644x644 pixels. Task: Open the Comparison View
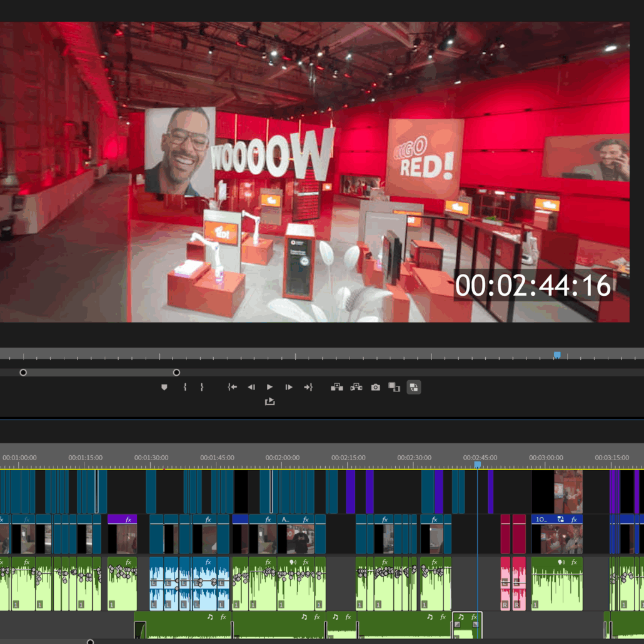click(x=395, y=387)
